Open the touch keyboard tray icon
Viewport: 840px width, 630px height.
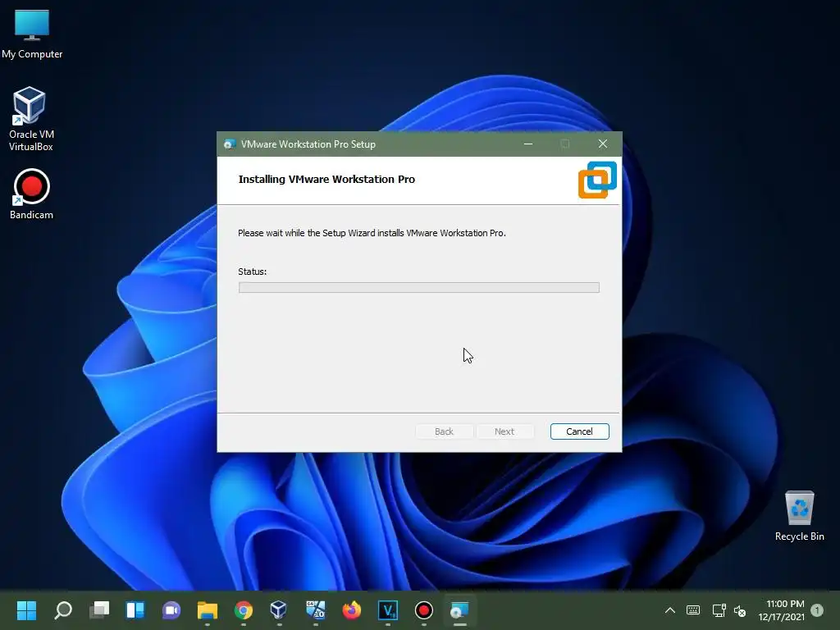(x=692, y=610)
